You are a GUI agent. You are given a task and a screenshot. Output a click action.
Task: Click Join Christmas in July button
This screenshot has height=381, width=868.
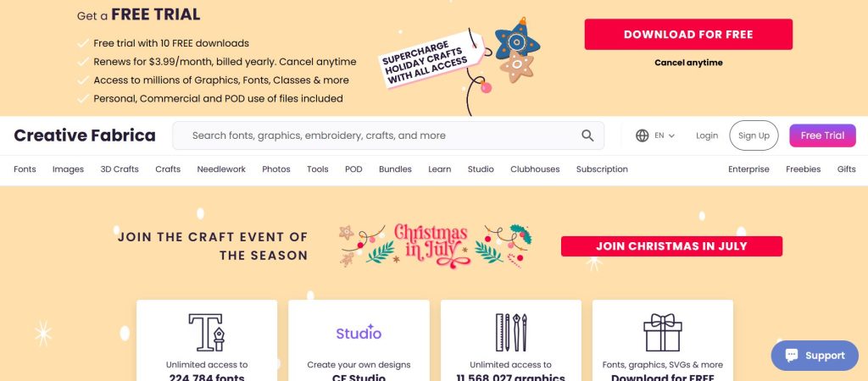671,246
